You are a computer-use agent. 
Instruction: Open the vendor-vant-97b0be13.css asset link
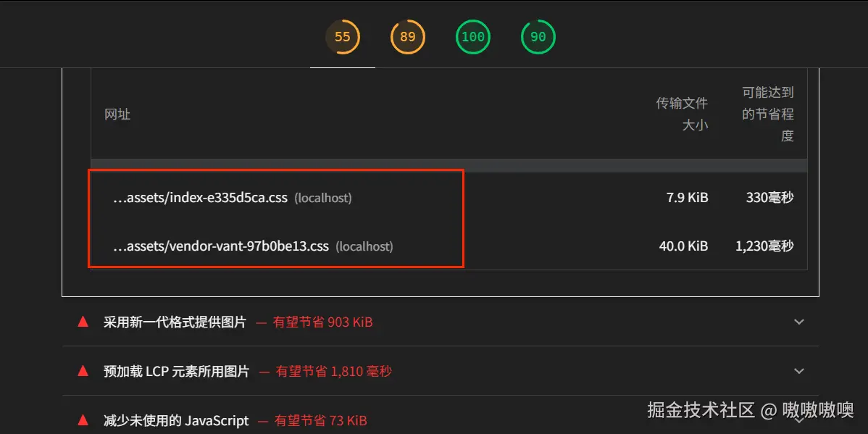221,246
